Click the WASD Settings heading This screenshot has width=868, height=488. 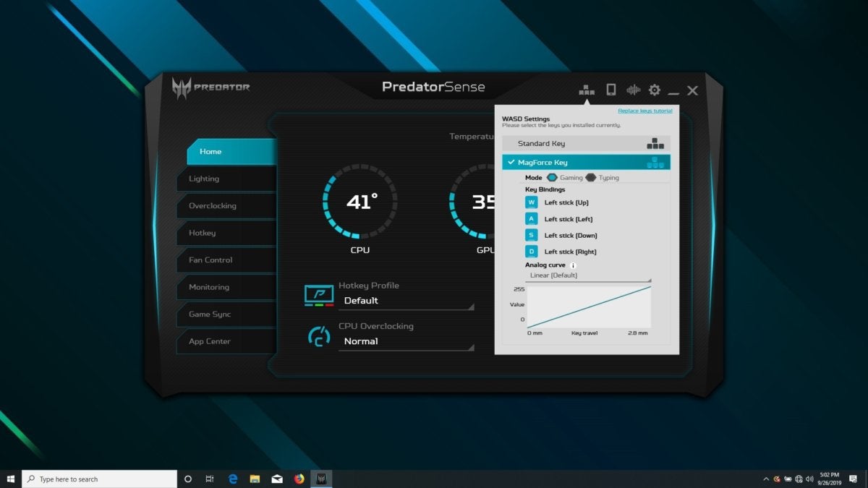pyautogui.click(x=526, y=119)
